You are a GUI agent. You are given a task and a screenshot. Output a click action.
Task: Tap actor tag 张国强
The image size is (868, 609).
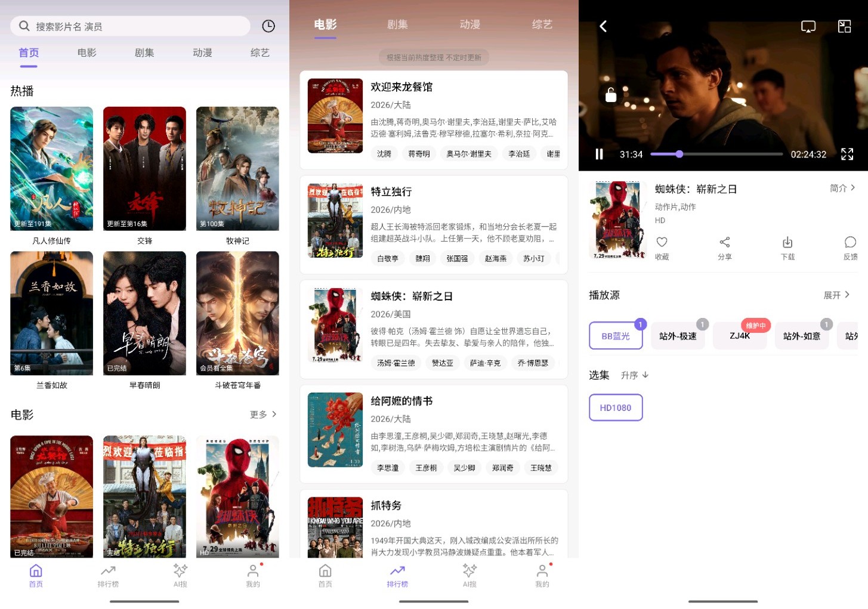pyautogui.click(x=457, y=258)
